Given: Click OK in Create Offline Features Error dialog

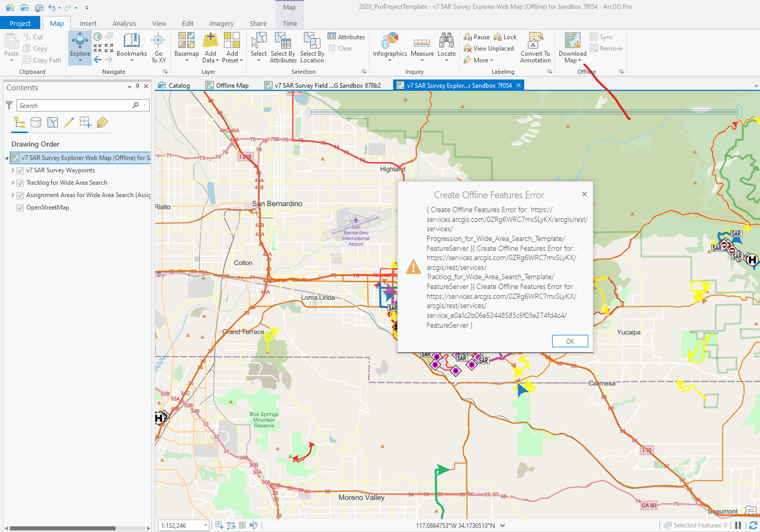Looking at the screenshot, I should click(x=570, y=341).
